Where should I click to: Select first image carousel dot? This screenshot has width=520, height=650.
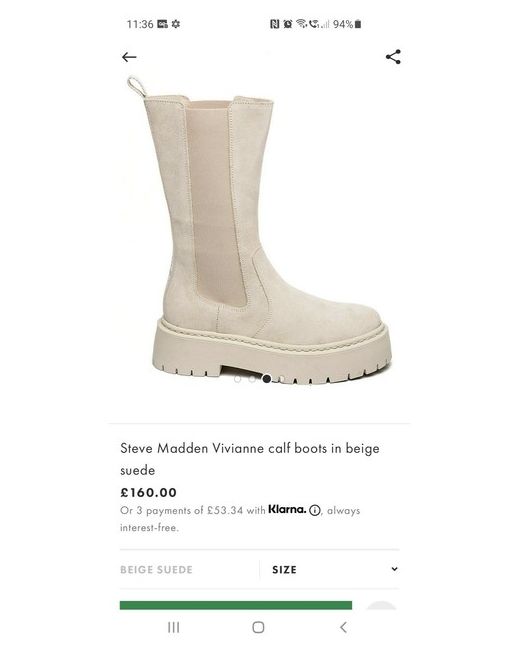tap(237, 379)
